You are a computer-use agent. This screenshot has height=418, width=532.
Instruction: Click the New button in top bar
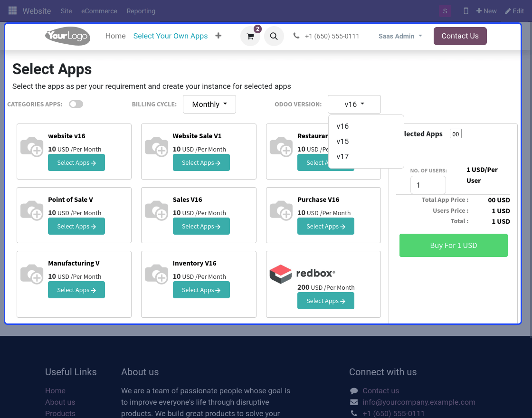coord(486,11)
